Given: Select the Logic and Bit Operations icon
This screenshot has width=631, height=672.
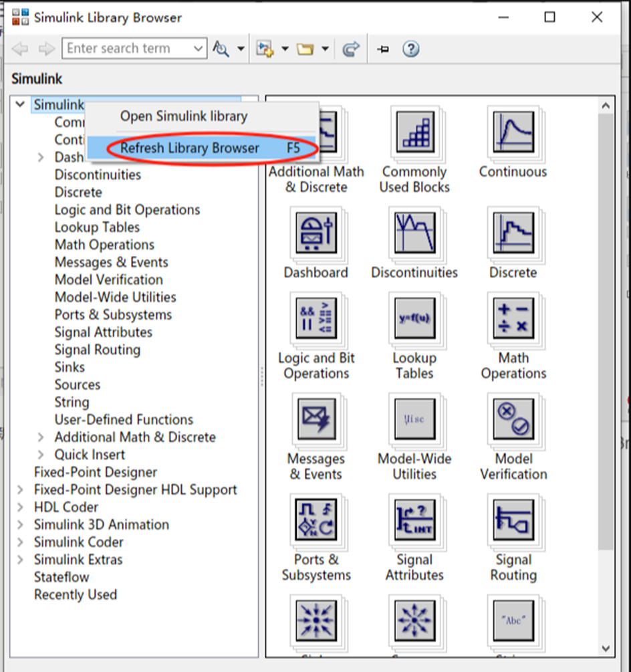Looking at the screenshot, I should (x=316, y=318).
